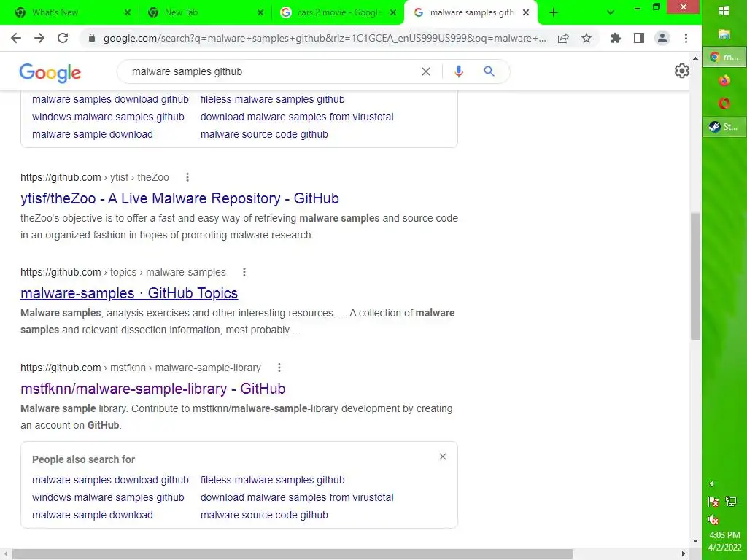This screenshot has width=747, height=560.
Task: Clear the Google search box with X
Action: 426,71
